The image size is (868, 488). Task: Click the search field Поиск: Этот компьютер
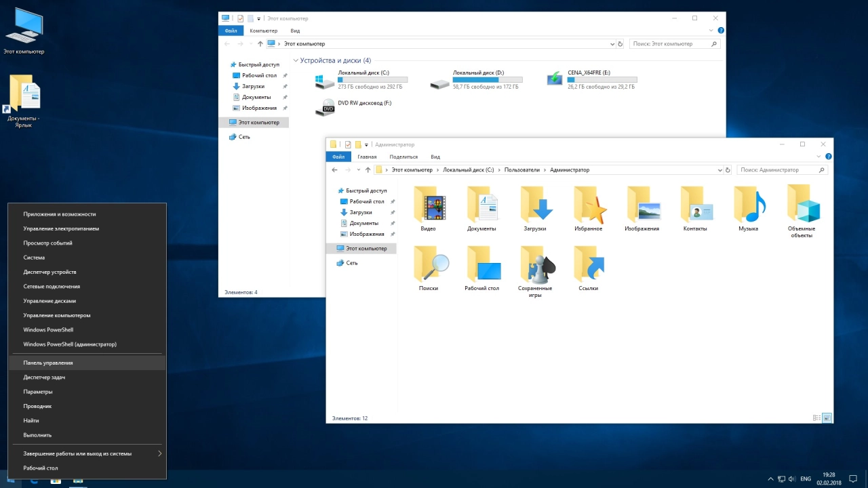pos(675,44)
